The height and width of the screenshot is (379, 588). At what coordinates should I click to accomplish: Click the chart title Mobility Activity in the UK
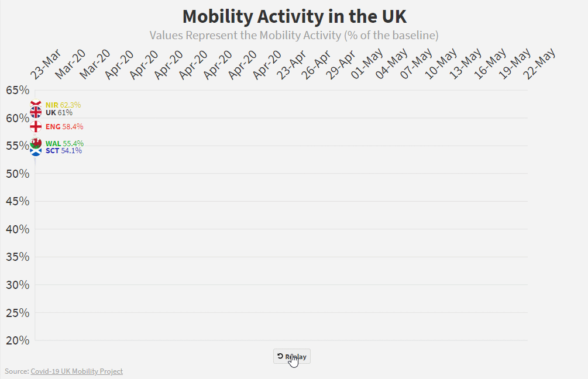(294, 16)
